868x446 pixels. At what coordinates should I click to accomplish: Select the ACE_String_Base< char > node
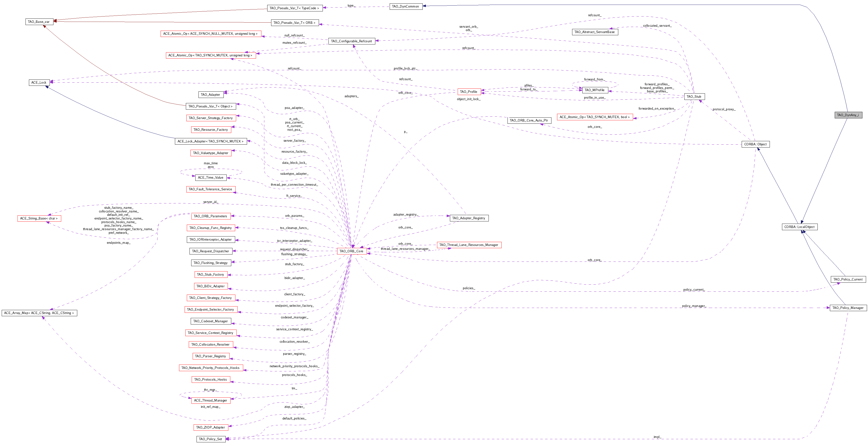click(39, 219)
